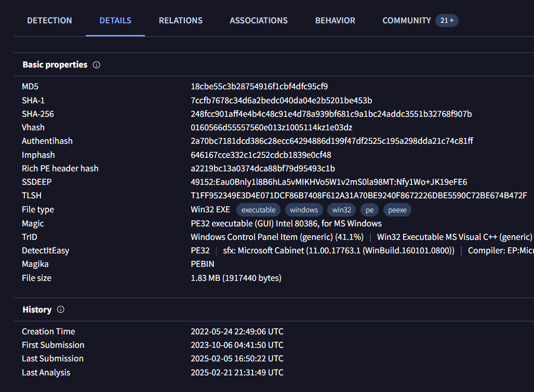Click First Submission '2023-10-06 04:41:50 UTC'

237,345
